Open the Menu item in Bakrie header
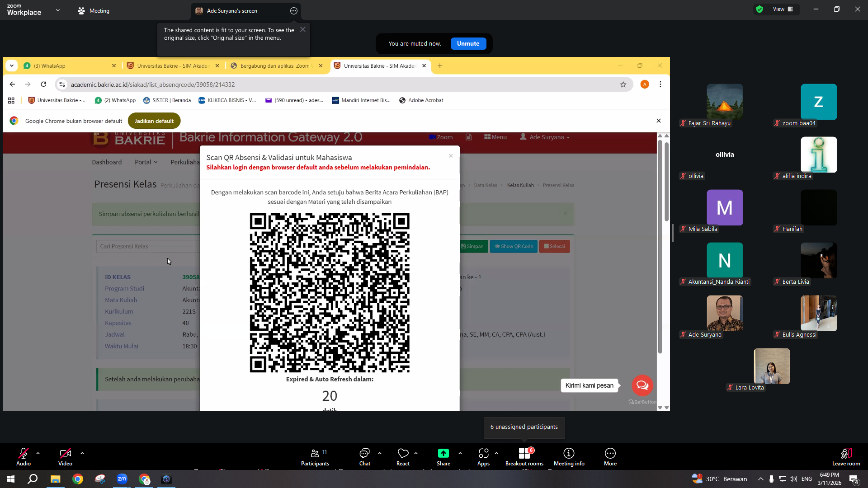The height and width of the screenshot is (488, 868). point(495,137)
